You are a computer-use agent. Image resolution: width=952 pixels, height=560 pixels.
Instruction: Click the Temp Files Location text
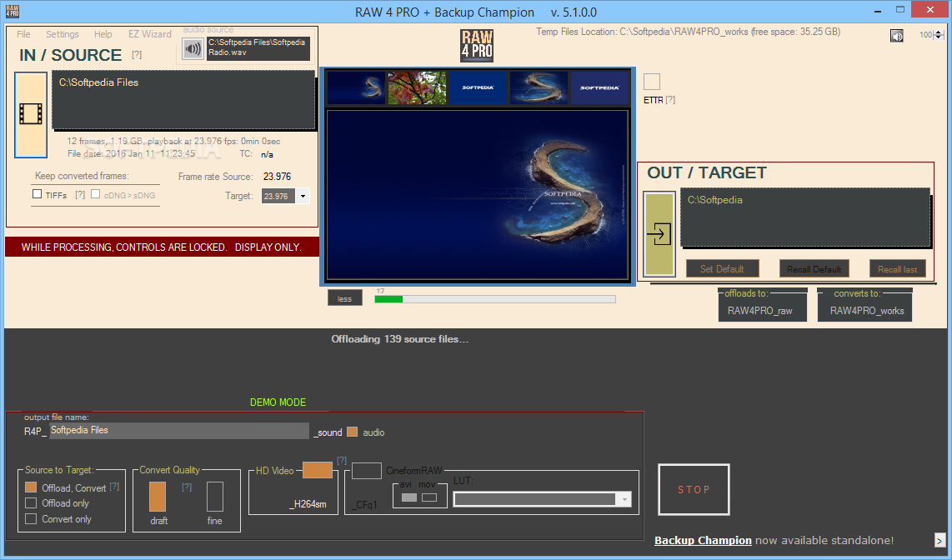coord(688,32)
